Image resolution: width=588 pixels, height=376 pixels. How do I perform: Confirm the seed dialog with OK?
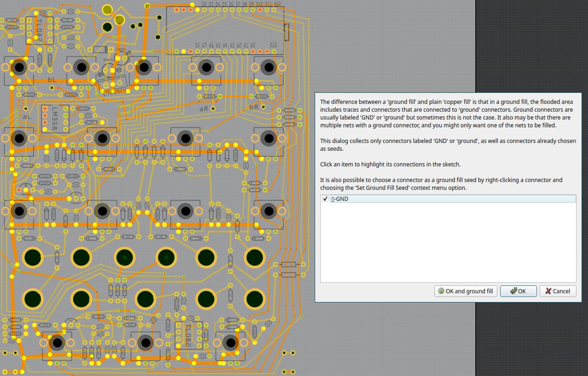pos(518,291)
